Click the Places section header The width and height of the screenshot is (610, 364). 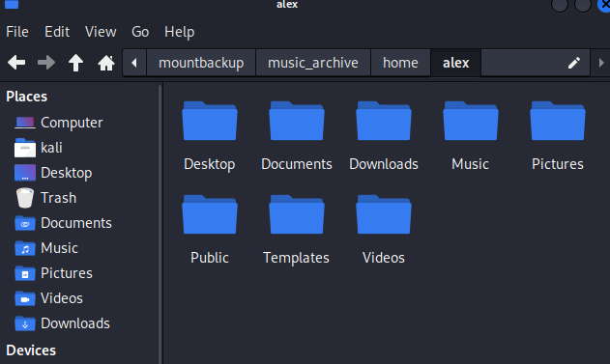(26, 97)
